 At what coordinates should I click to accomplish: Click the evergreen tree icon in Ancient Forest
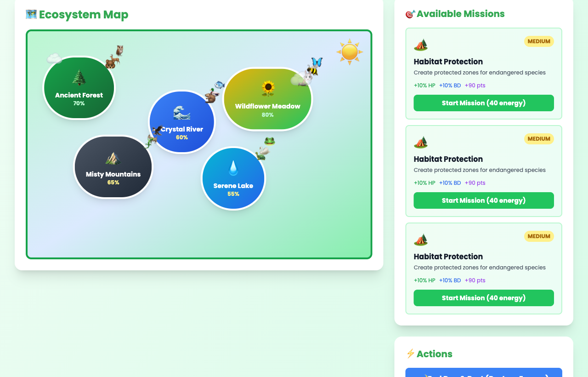coord(79,78)
